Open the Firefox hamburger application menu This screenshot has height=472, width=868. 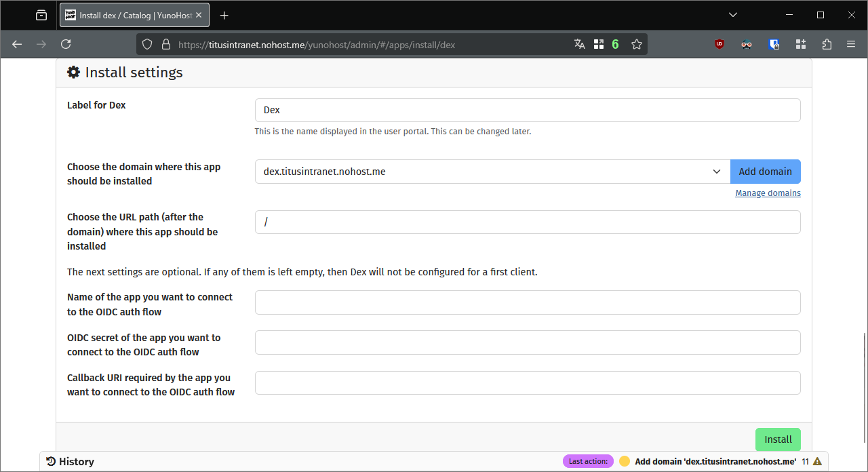pos(851,44)
